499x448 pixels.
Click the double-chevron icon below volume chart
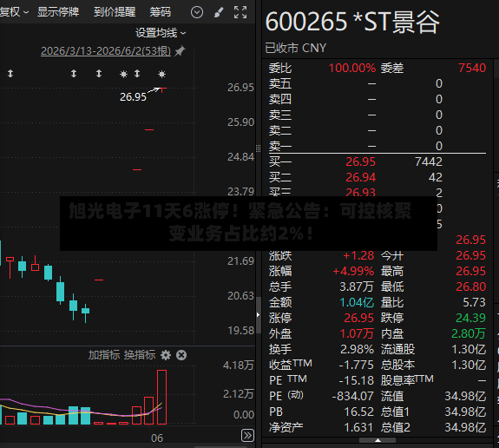click(247, 435)
